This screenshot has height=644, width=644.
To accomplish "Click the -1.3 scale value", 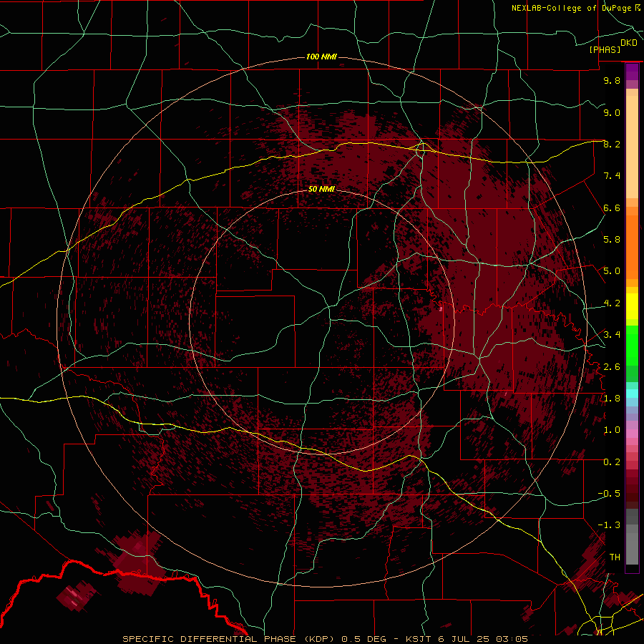I will coord(609,525).
